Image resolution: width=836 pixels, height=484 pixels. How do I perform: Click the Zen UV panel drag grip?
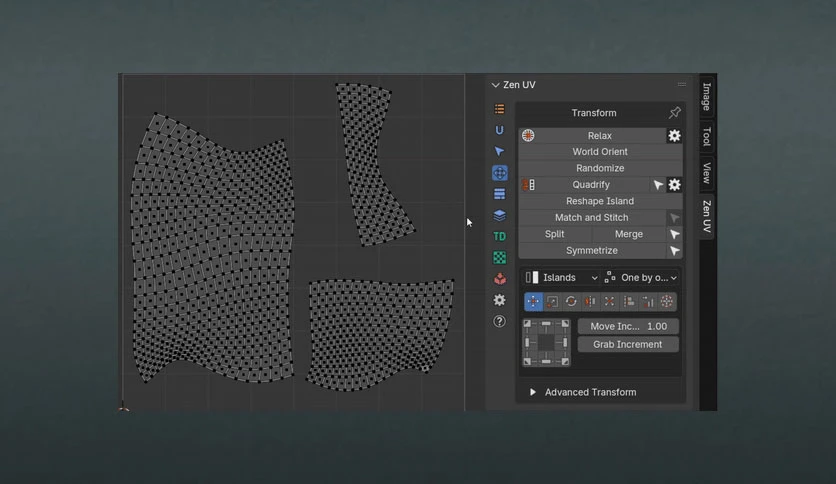[x=681, y=84]
